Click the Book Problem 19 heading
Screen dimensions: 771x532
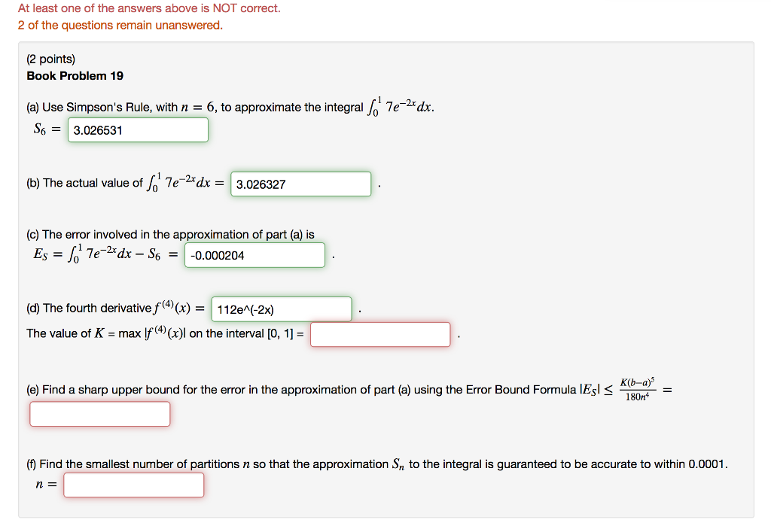coord(75,76)
